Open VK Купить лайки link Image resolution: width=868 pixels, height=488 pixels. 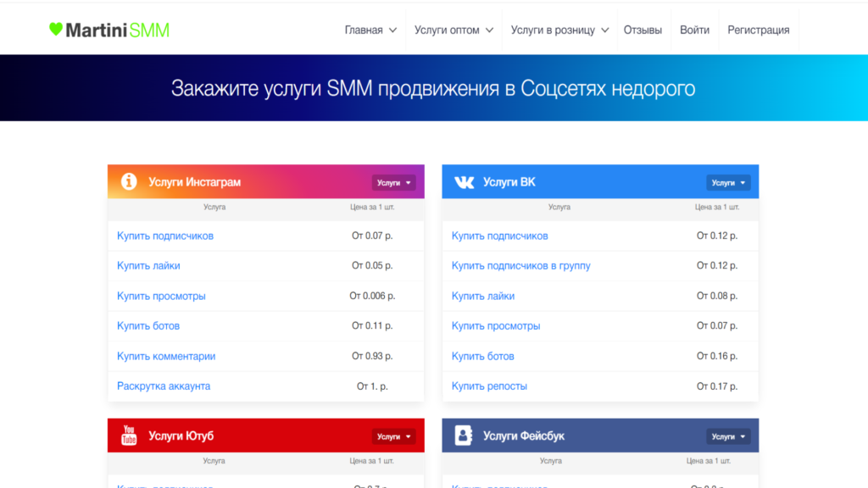tap(483, 296)
